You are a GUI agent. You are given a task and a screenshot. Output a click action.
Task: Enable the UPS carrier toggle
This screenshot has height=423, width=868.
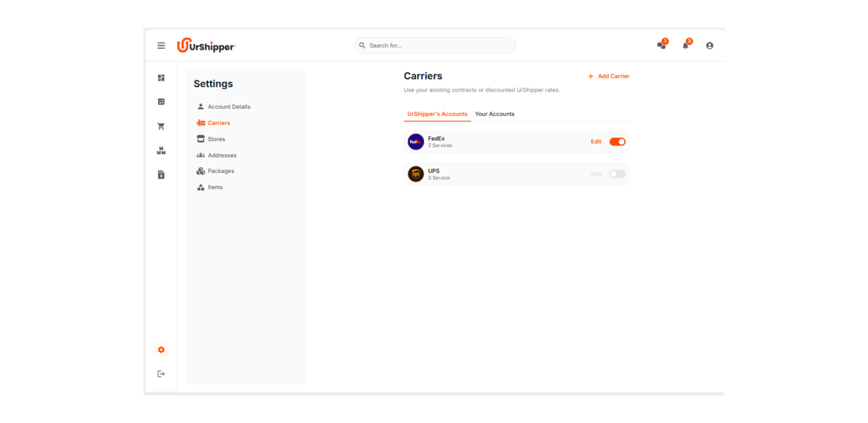[617, 174]
